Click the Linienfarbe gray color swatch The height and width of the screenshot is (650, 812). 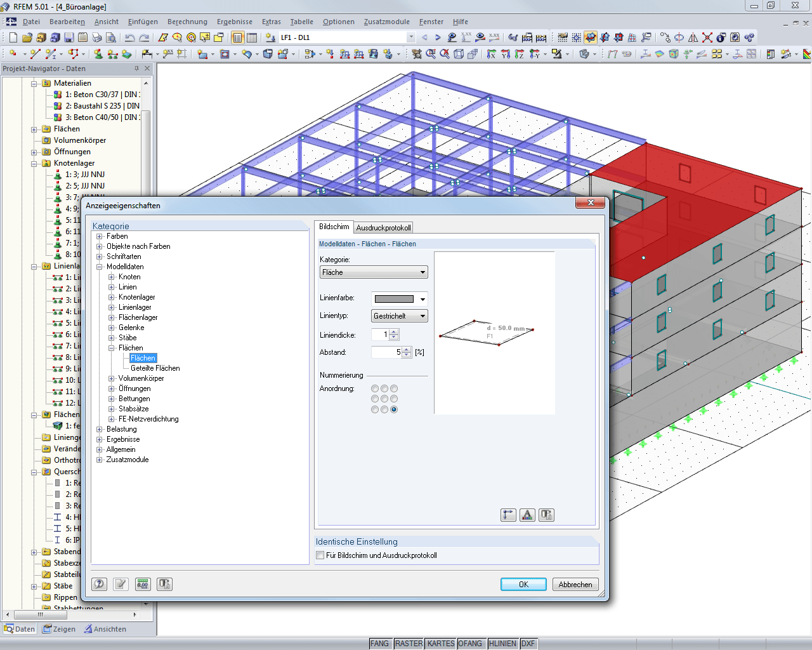click(394, 299)
